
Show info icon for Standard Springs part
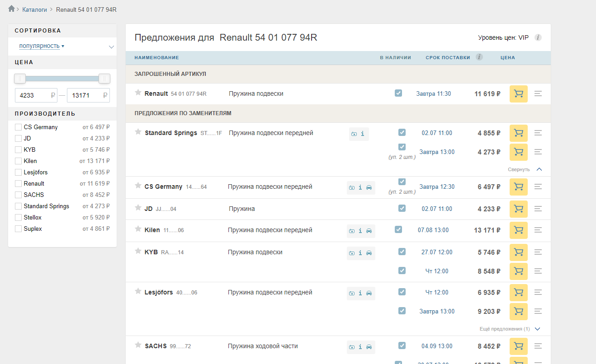click(363, 134)
